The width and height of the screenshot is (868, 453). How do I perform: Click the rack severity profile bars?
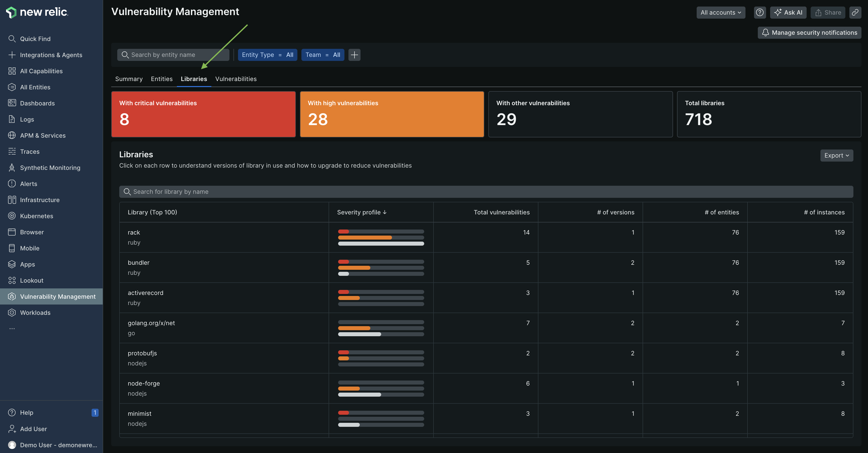(381, 238)
